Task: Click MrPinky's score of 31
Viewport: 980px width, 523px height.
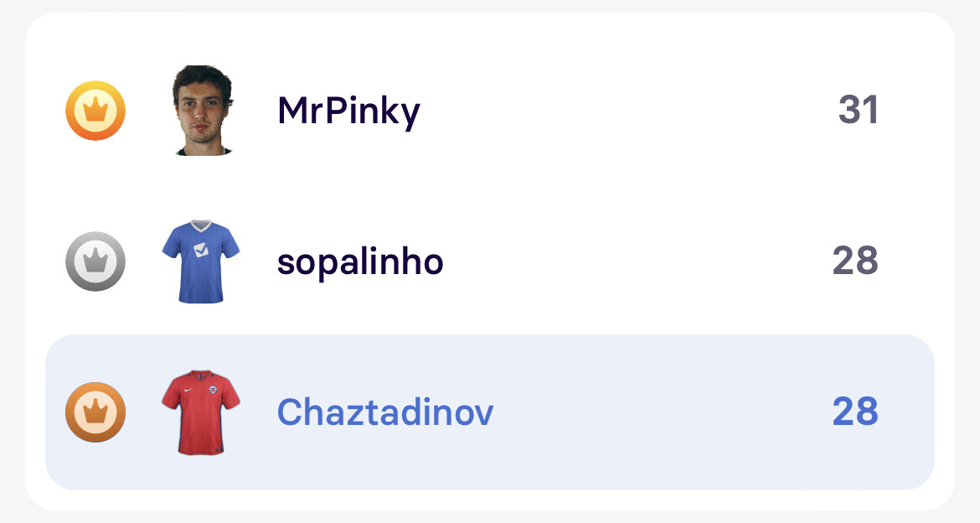Action: pyautogui.click(x=859, y=111)
